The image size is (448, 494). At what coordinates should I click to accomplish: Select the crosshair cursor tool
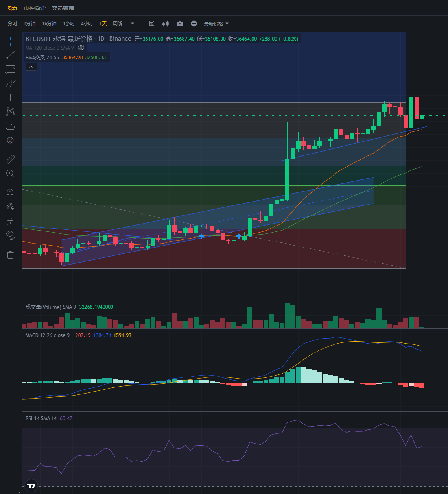tap(10, 41)
